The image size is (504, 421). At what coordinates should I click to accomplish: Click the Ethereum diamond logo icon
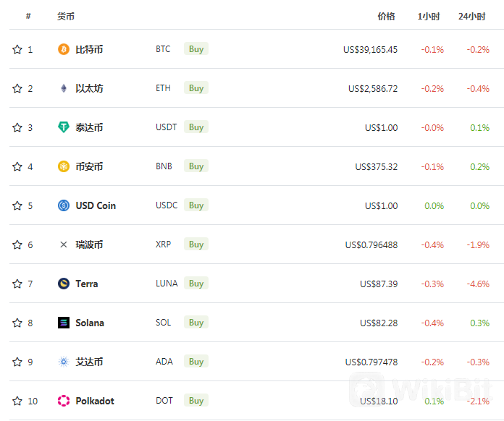[64, 88]
